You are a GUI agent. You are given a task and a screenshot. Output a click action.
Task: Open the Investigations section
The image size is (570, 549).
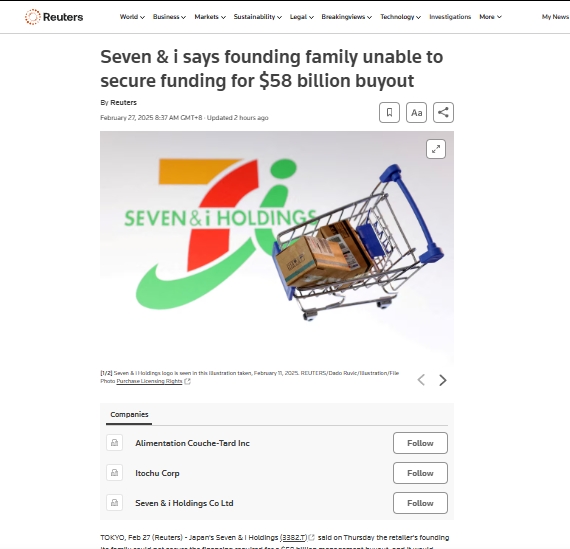(x=450, y=17)
